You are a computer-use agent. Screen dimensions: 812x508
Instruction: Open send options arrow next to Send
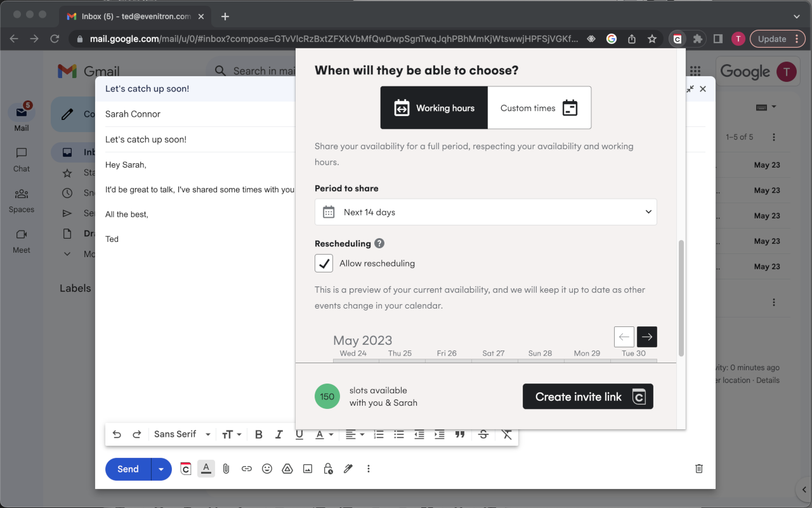161,469
